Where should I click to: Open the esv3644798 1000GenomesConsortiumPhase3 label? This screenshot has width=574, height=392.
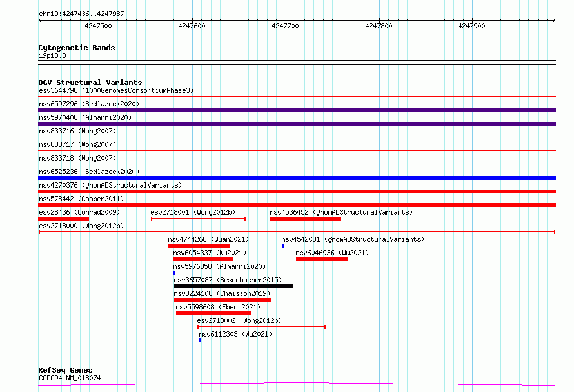116,90
